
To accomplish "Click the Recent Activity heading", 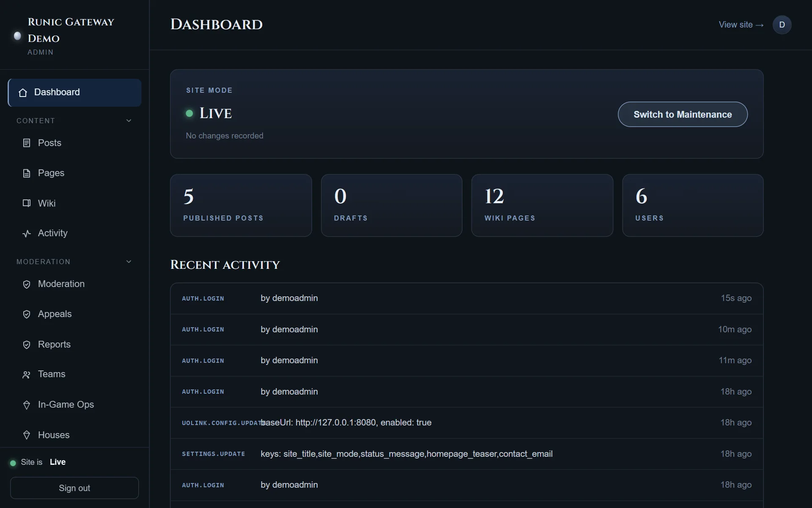I will 225,265.
